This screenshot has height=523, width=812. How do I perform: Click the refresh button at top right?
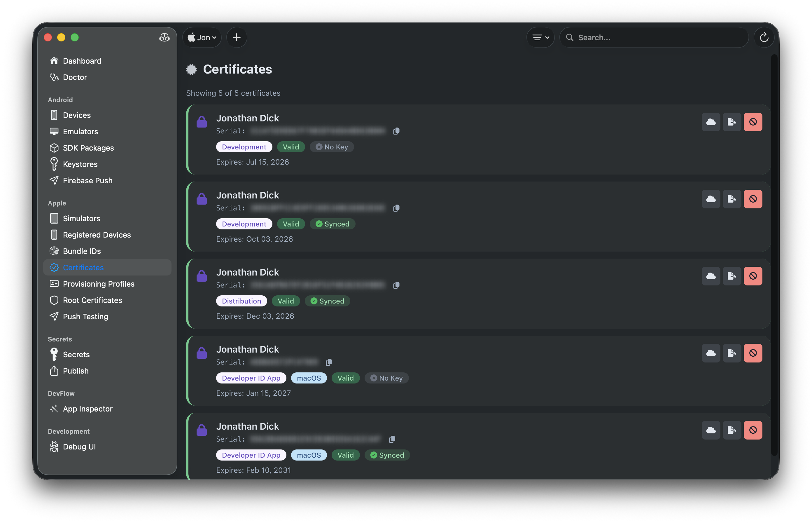(764, 37)
